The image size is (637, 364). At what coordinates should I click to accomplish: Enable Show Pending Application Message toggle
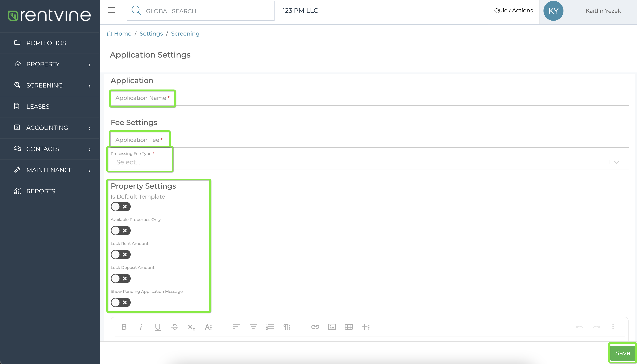click(121, 302)
